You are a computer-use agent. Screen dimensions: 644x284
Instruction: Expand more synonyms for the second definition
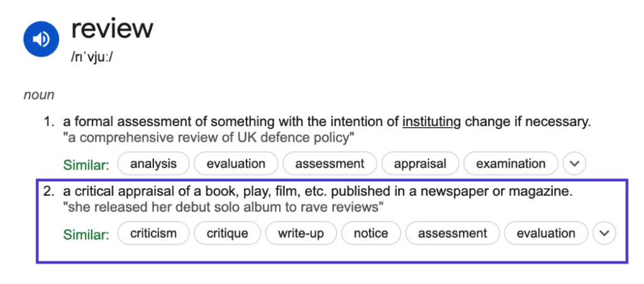point(604,233)
